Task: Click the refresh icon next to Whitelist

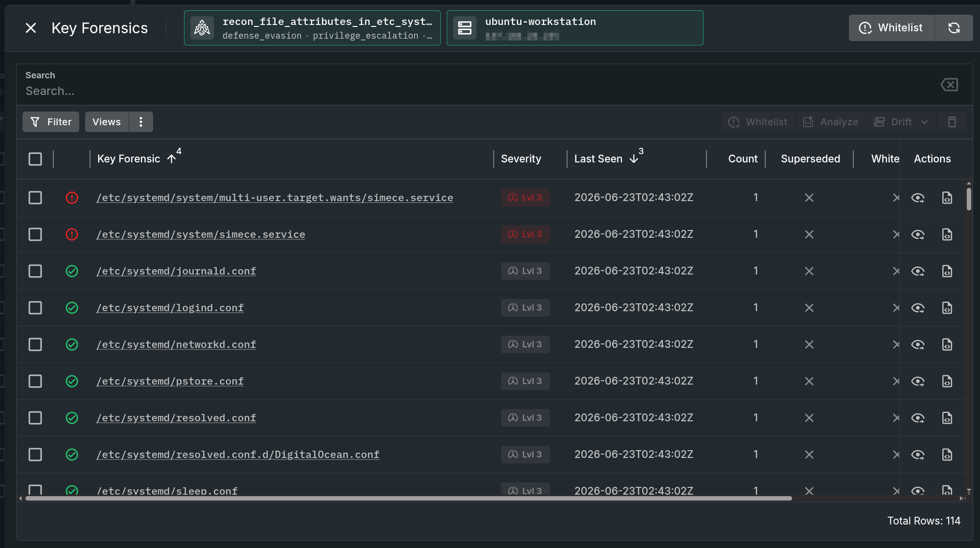Action: pyautogui.click(x=954, y=28)
